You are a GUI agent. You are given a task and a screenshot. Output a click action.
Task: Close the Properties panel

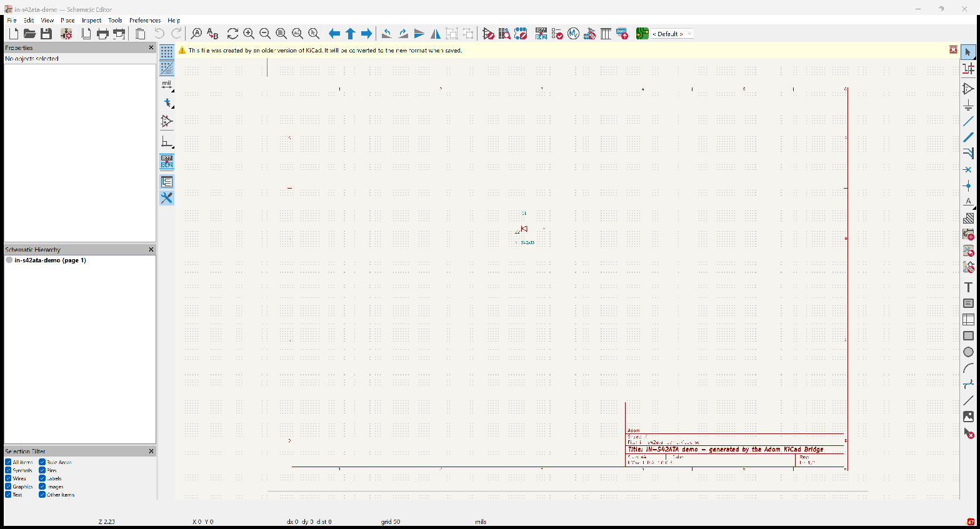click(x=151, y=47)
